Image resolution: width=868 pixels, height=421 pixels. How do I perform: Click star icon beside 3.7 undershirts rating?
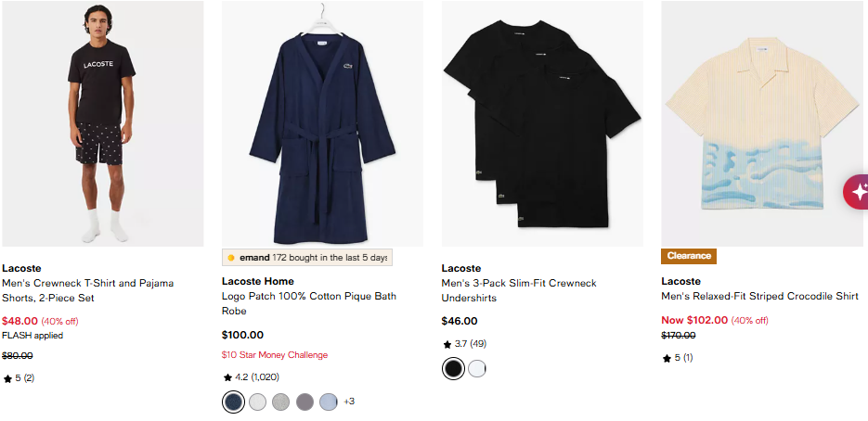point(447,344)
